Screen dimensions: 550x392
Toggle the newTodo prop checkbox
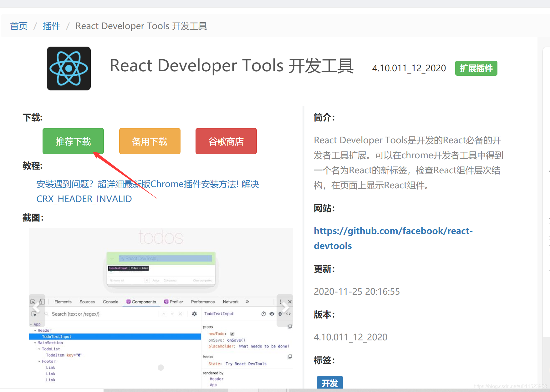232,334
